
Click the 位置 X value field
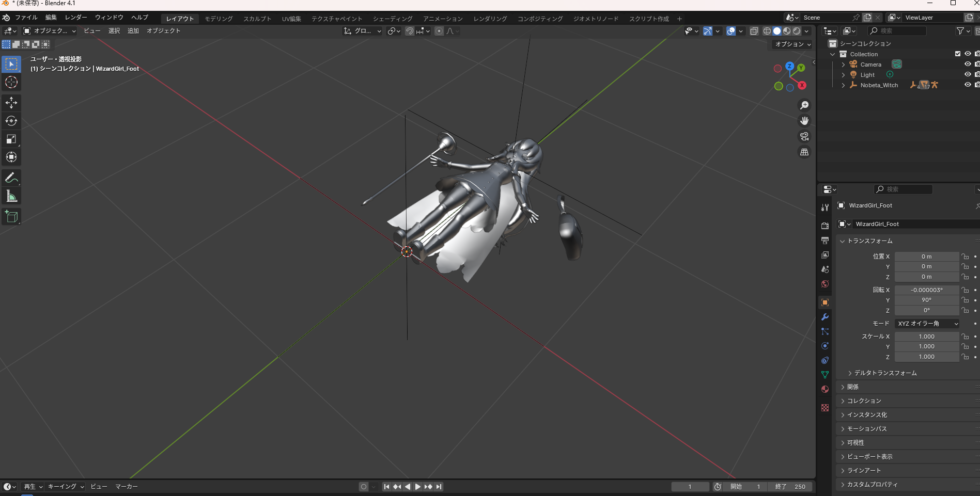(927, 257)
